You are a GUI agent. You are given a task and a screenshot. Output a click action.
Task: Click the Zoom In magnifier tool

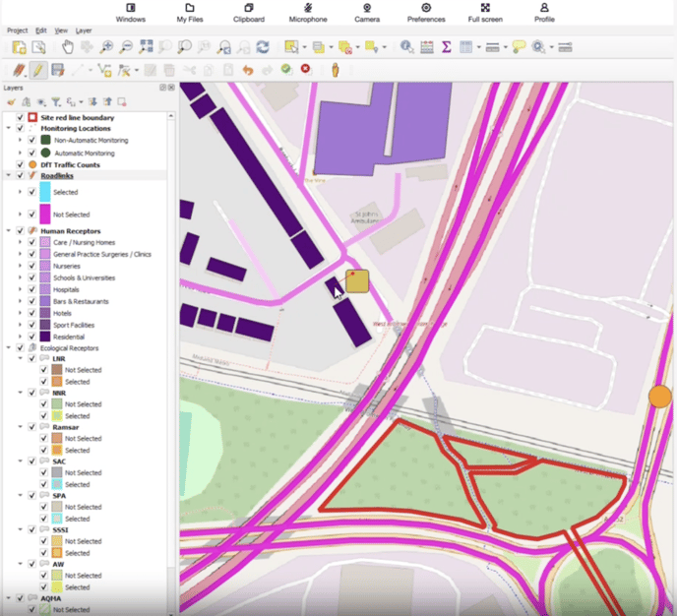[x=107, y=46]
